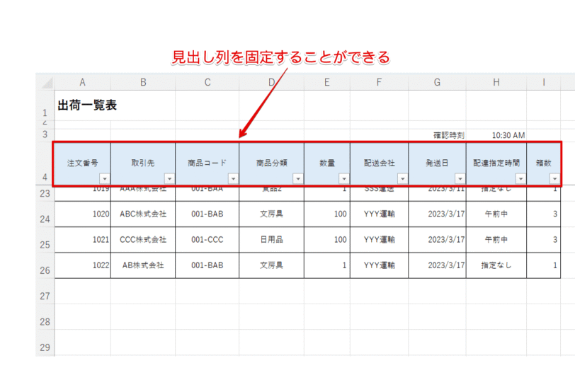Open the 商品コード filter dropdown

[x=233, y=179]
